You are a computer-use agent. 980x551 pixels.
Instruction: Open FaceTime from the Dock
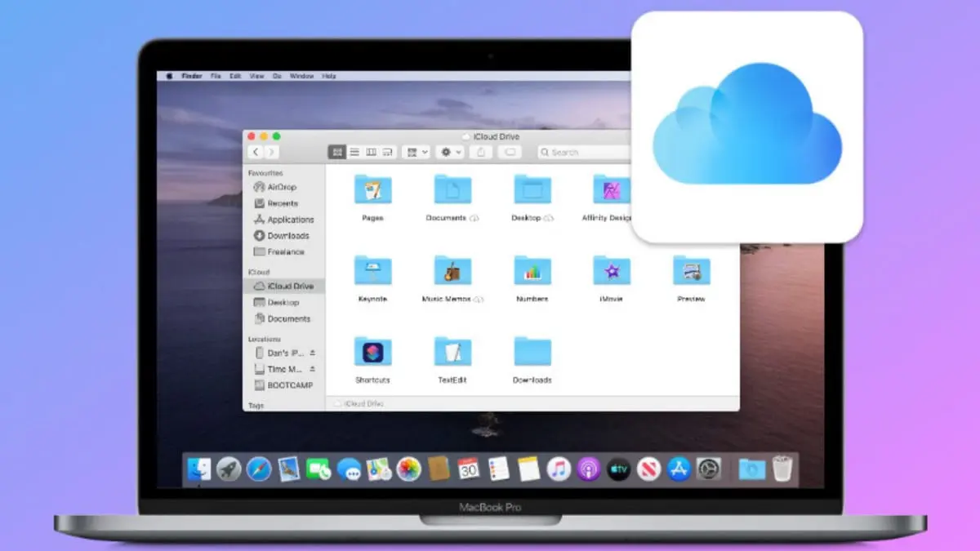[318, 469]
